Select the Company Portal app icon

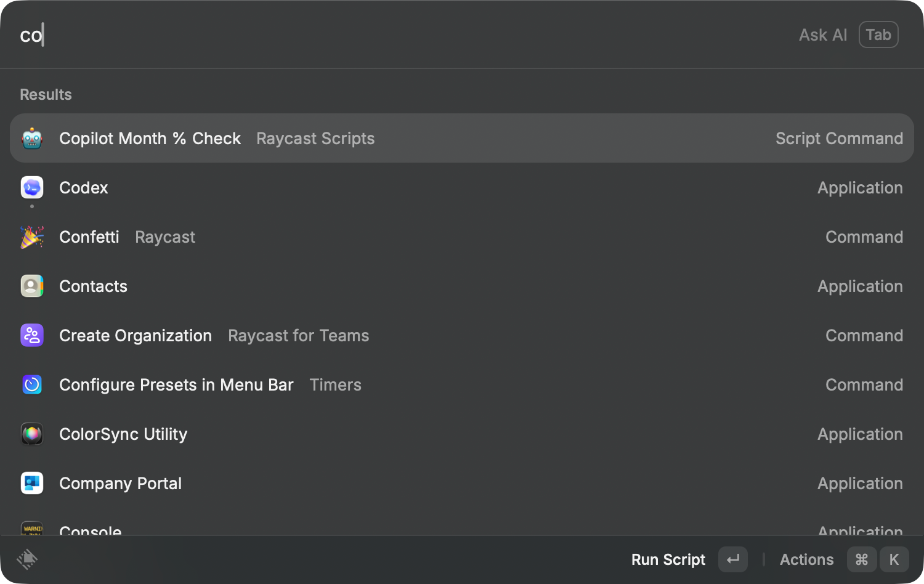31,483
